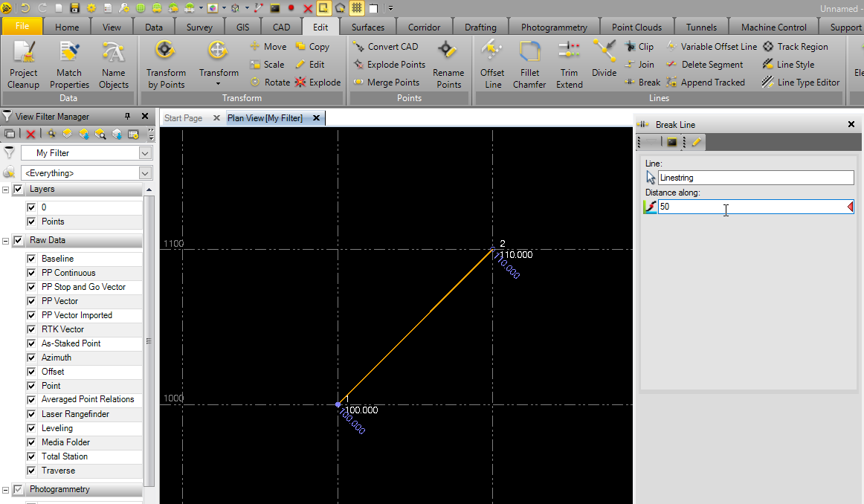Launch Transform by Points tool
Image resolution: width=864 pixels, height=504 pixels.
(x=166, y=64)
